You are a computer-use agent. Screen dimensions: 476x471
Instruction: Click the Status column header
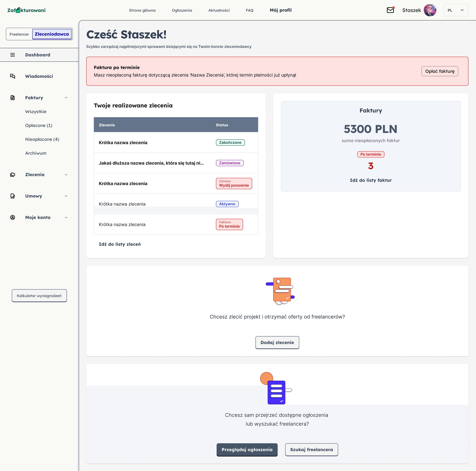pyautogui.click(x=222, y=125)
